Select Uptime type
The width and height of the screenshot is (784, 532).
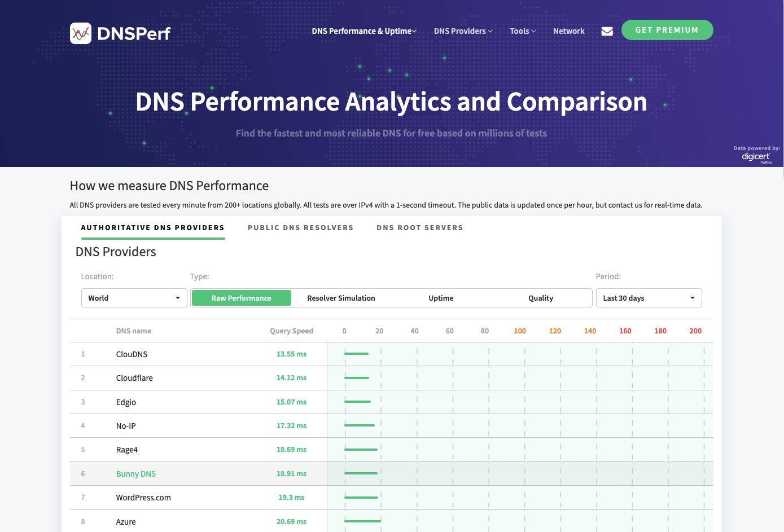[441, 298]
